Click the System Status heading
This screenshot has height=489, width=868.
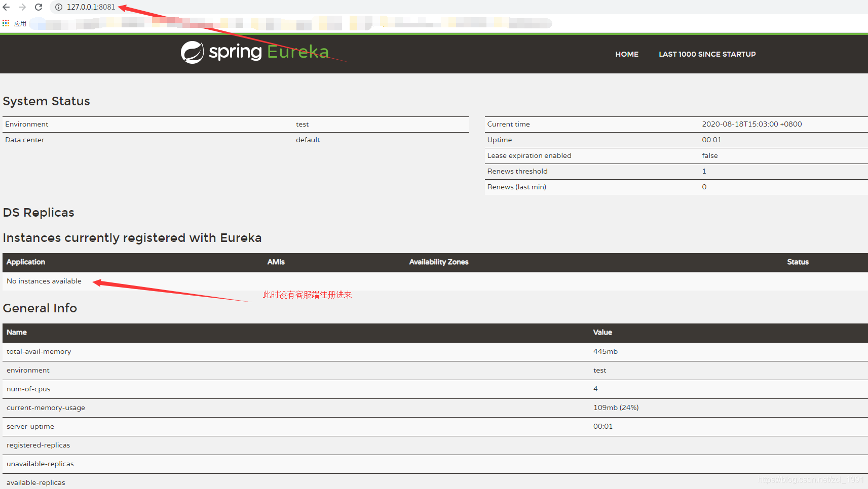46,101
